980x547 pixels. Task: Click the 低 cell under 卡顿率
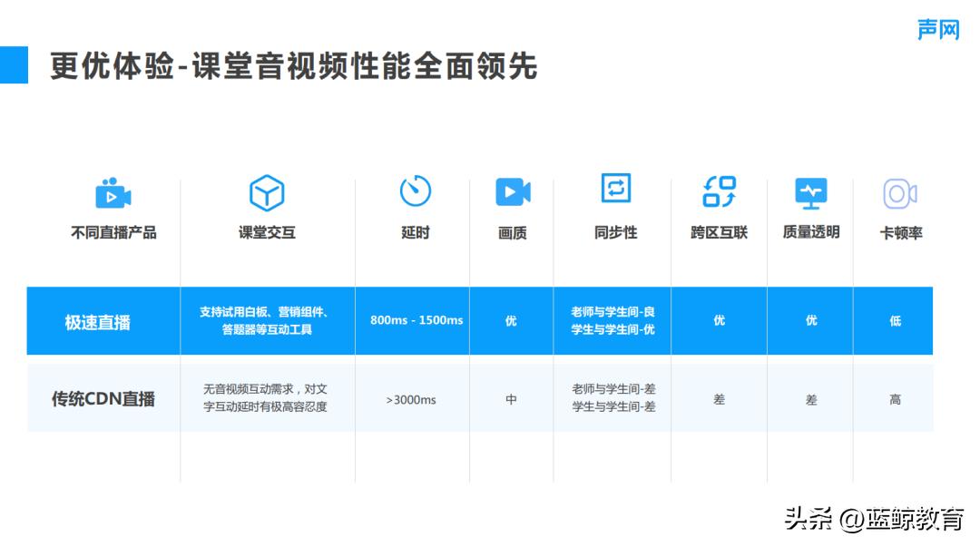tap(897, 320)
